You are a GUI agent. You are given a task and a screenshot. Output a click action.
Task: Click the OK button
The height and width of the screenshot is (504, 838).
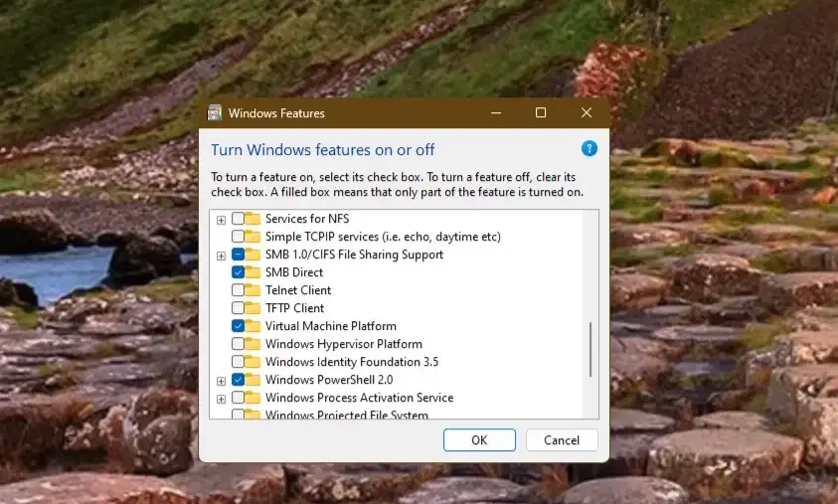click(x=479, y=439)
